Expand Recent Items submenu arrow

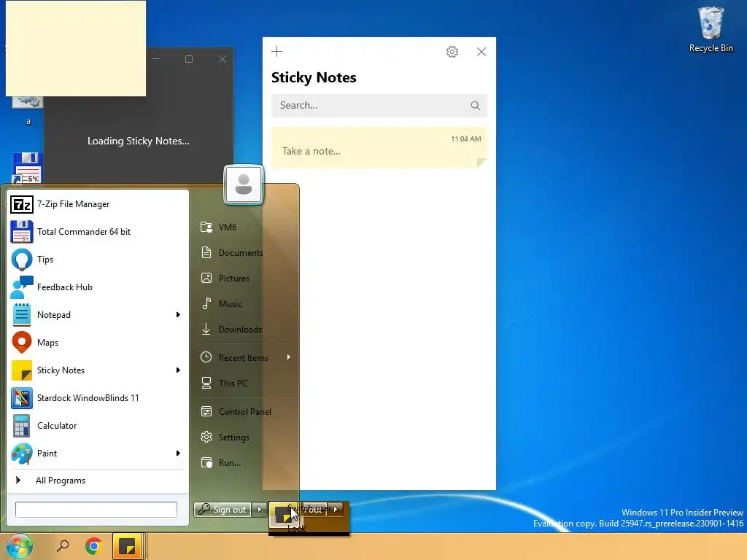pos(288,357)
